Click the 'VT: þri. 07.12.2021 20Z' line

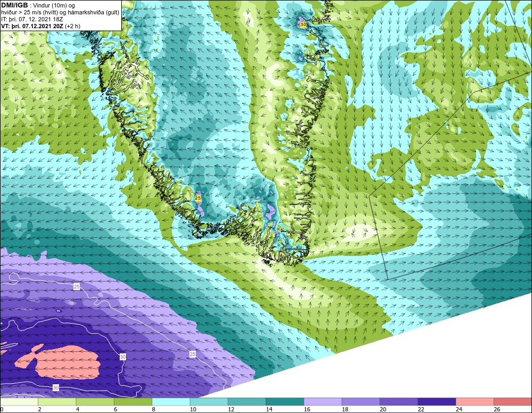point(32,26)
